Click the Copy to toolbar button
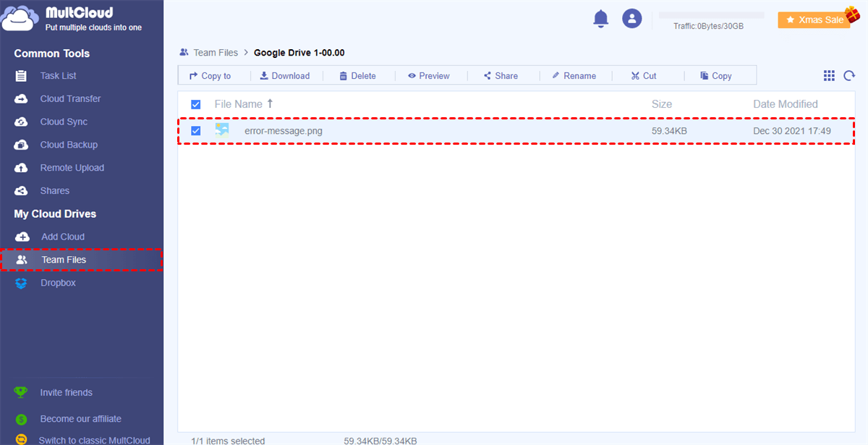This screenshot has width=868, height=445. [x=210, y=76]
